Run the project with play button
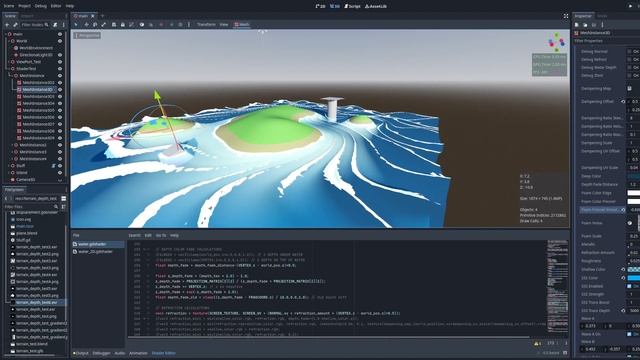The image size is (640, 360). click(x=630, y=6)
